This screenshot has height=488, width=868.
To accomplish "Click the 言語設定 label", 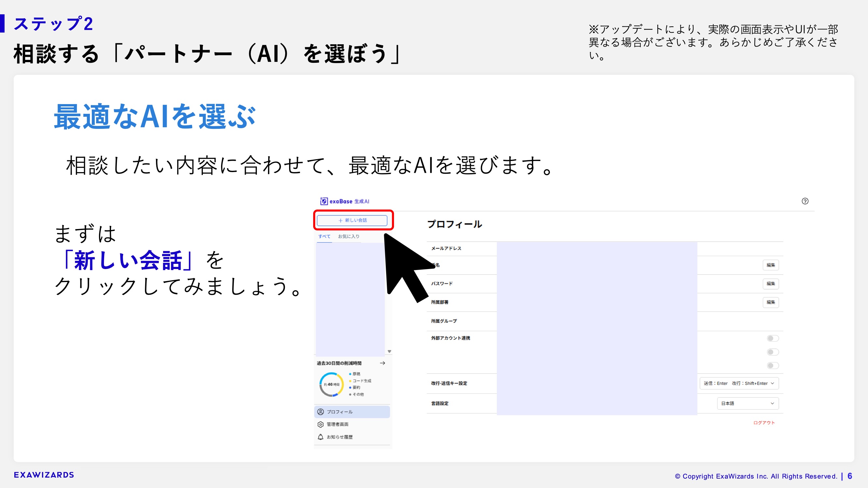I will tap(440, 403).
